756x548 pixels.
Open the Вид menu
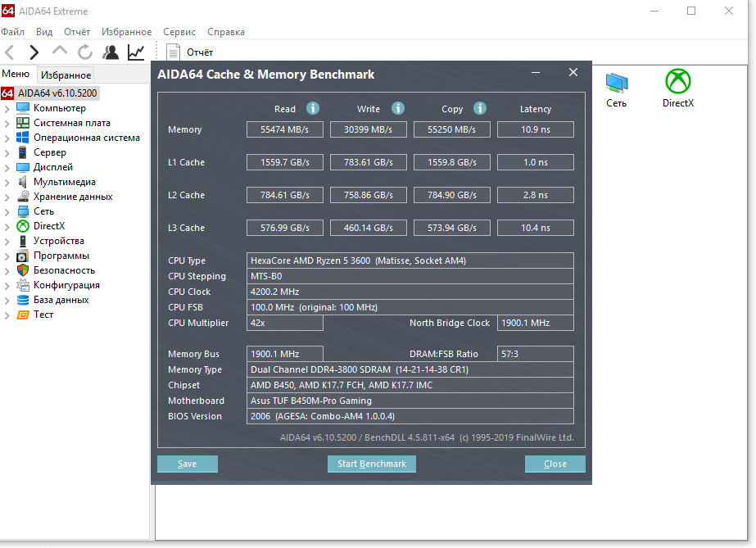click(x=44, y=32)
